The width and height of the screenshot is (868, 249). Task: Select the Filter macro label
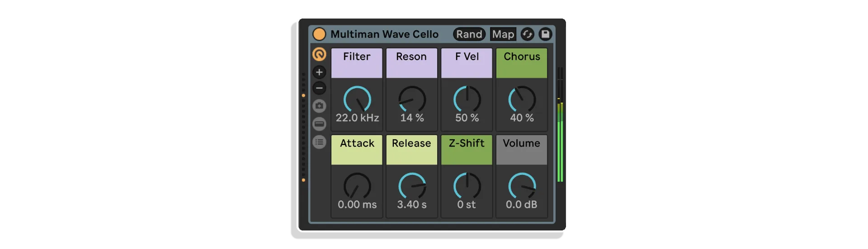click(x=357, y=63)
